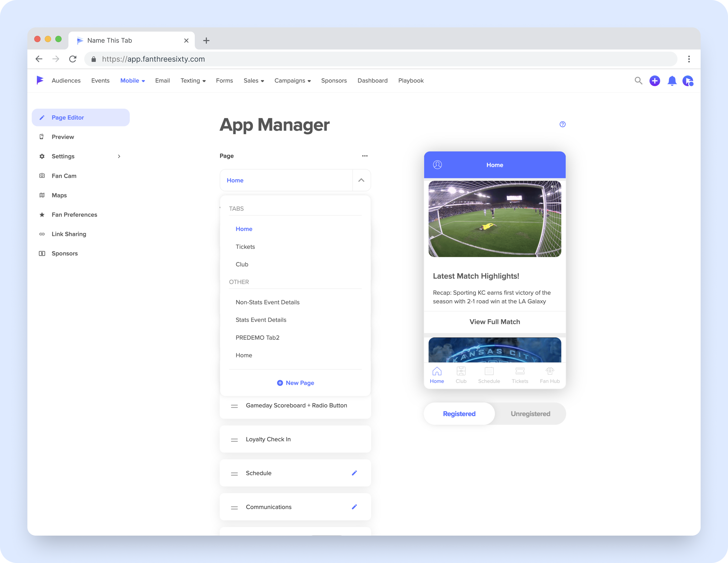The image size is (728, 563).
Task: Open the Events nav item
Action: pyautogui.click(x=100, y=81)
